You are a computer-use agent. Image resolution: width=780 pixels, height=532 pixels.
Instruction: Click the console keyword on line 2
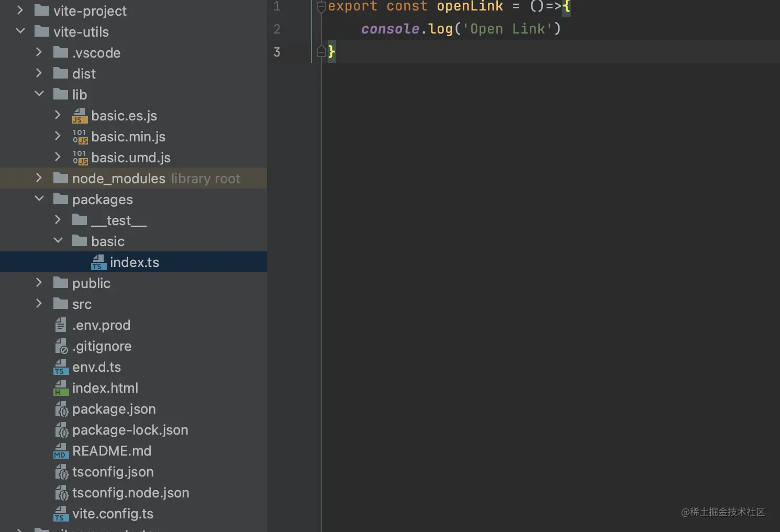390,29
